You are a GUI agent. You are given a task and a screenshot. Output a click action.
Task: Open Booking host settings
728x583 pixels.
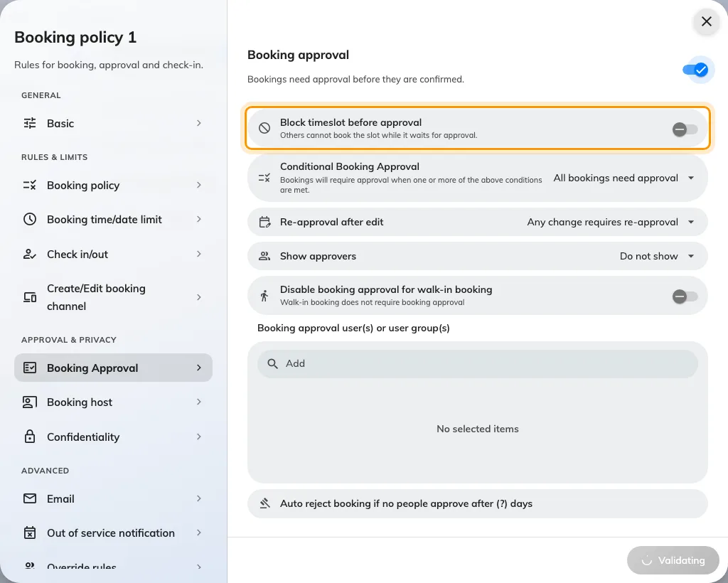coord(113,402)
